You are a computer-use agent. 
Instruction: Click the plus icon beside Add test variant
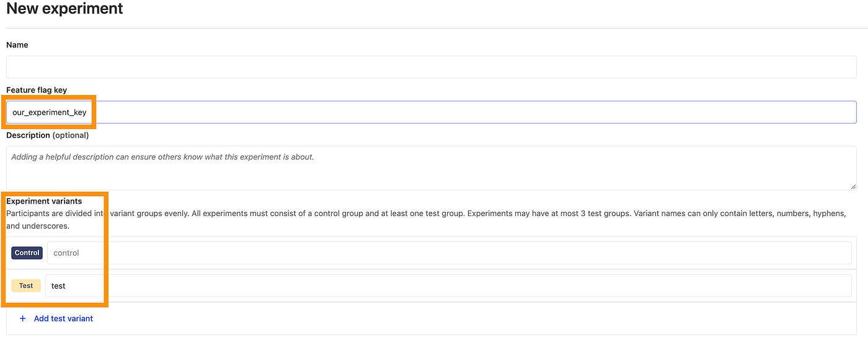click(23, 318)
